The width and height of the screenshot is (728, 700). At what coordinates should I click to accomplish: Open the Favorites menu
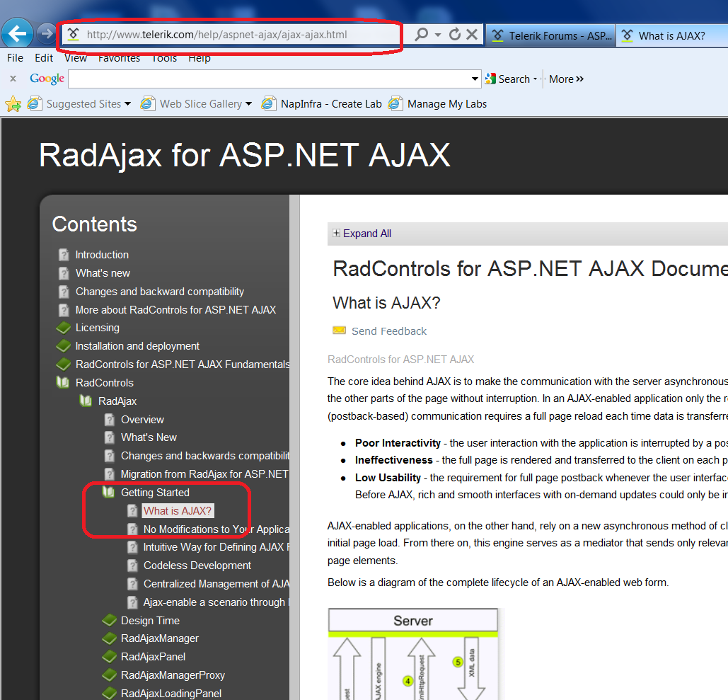click(x=119, y=58)
